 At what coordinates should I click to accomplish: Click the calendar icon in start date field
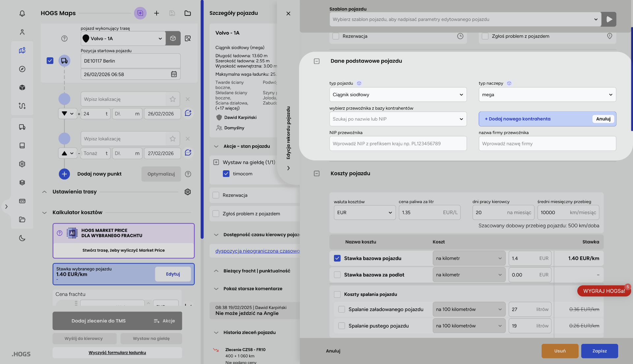[174, 74]
